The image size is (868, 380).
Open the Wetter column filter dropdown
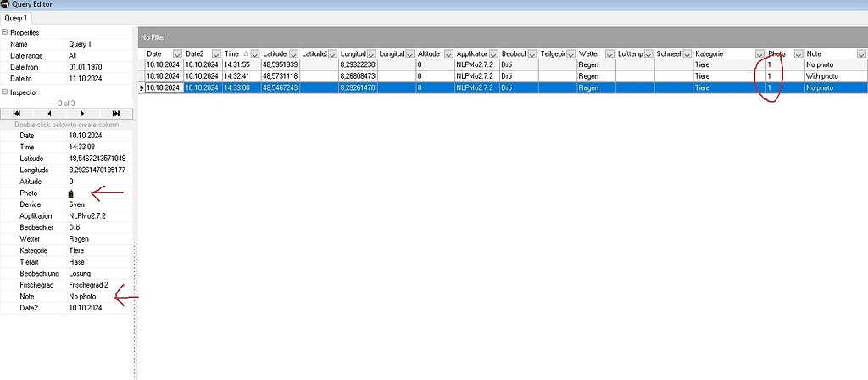(609, 53)
